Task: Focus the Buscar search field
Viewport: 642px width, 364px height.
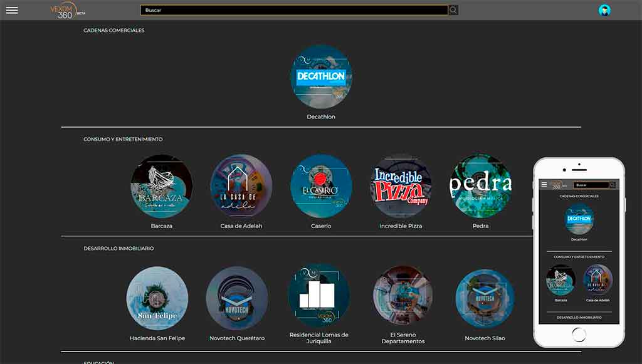Action: click(294, 10)
